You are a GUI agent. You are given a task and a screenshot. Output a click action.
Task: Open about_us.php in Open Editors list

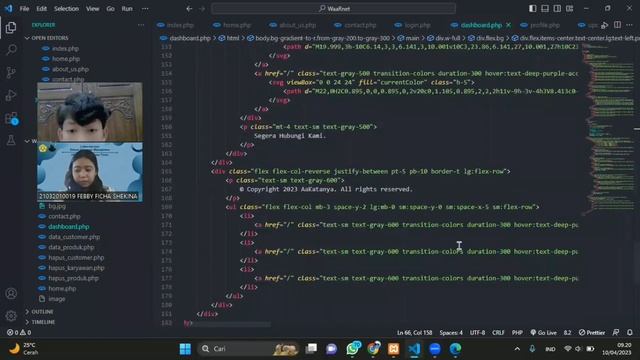tap(70, 69)
